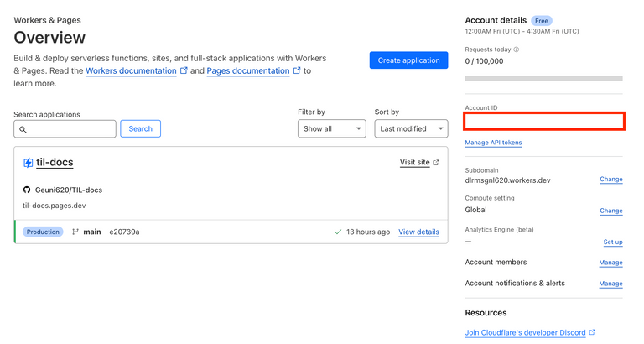The image size is (644, 344).
Task: Click the Free plan badge
Action: (x=542, y=20)
